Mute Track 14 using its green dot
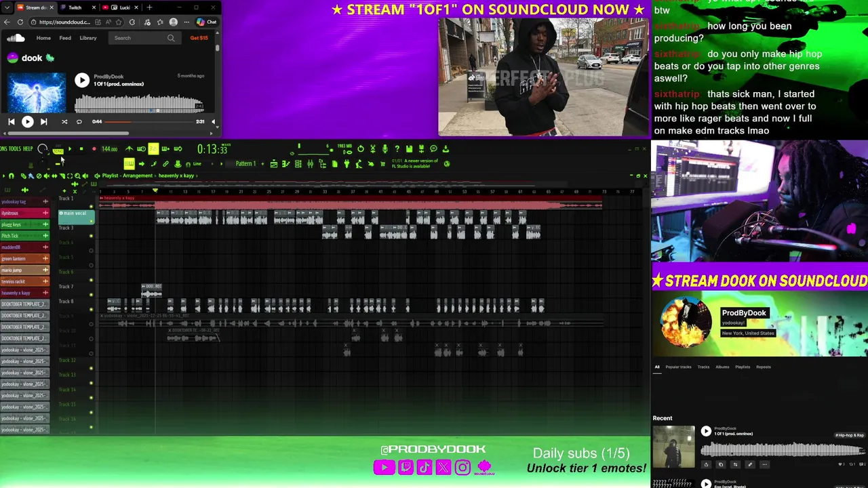The height and width of the screenshot is (488, 868). [x=91, y=398]
